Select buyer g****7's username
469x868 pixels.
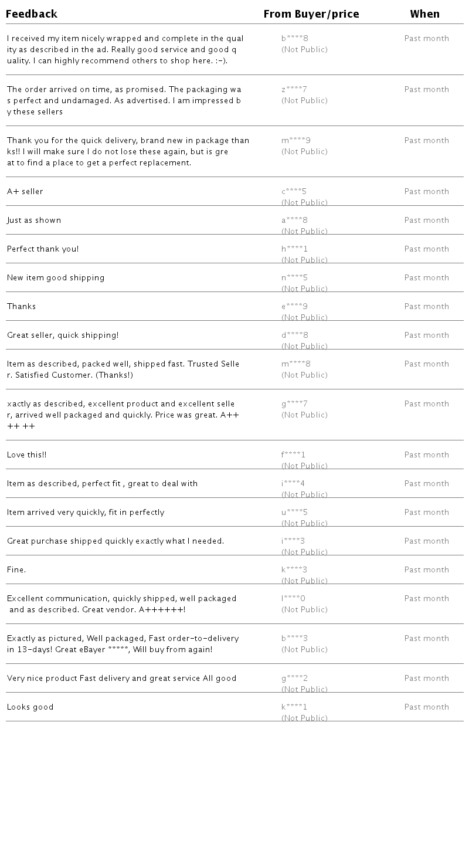pyautogui.click(x=294, y=404)
